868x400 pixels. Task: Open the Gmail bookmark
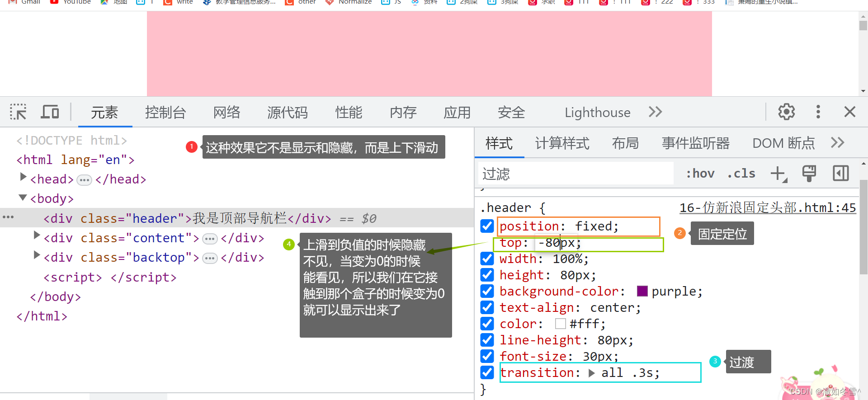click(x=25, y=2)
